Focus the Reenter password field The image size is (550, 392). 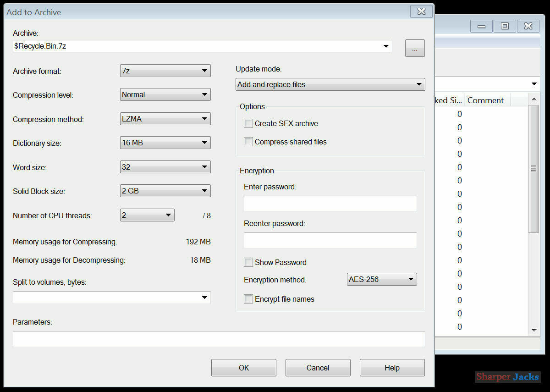(x=330, y=240)
